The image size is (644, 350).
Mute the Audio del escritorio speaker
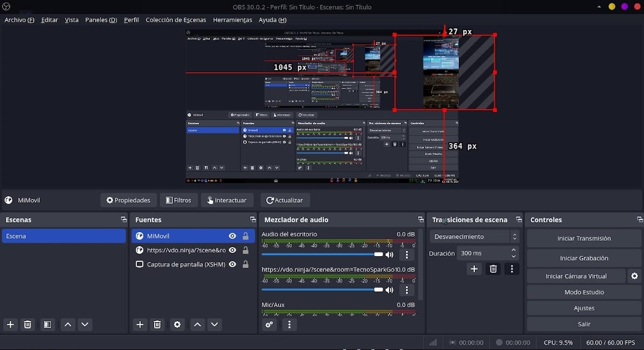coord(389,255)
